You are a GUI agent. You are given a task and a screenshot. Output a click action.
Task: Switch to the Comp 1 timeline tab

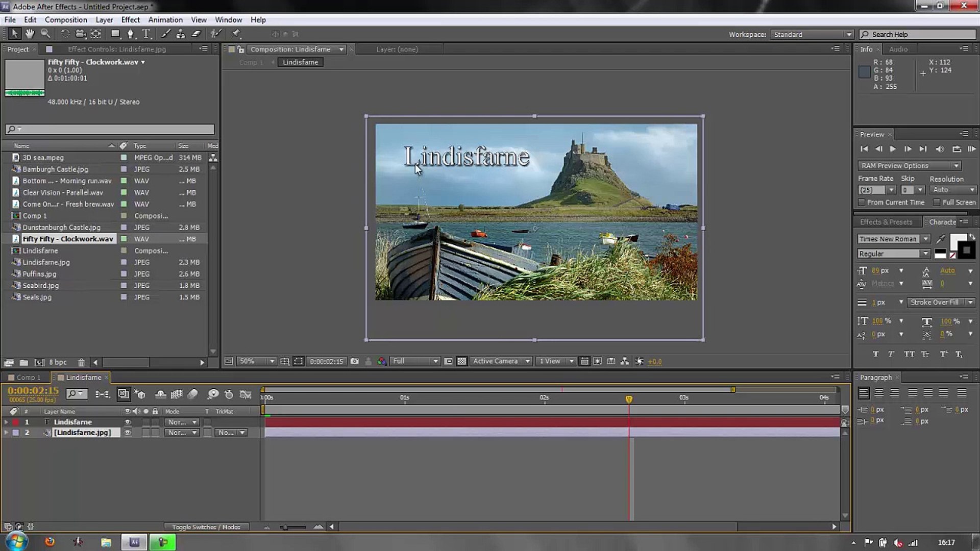[x=28, y=378]
